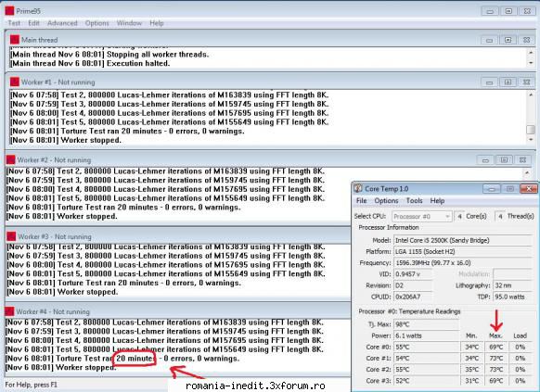Click 'For Help, press F1' status bar text
This screenshot has width=540, height=392.
coord(32,385)
